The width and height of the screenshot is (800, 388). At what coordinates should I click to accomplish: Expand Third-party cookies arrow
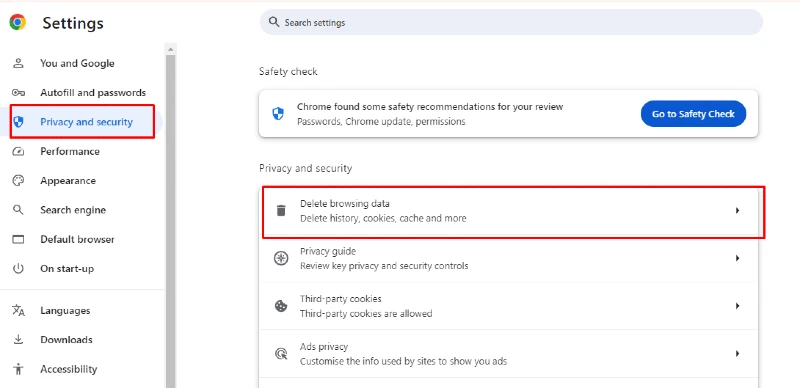pos(737,306)
